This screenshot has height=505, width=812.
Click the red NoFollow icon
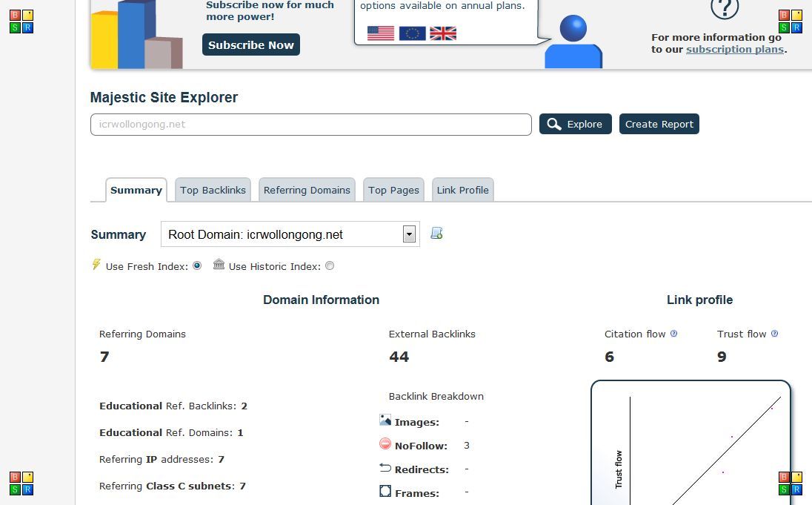pos(385,443)
